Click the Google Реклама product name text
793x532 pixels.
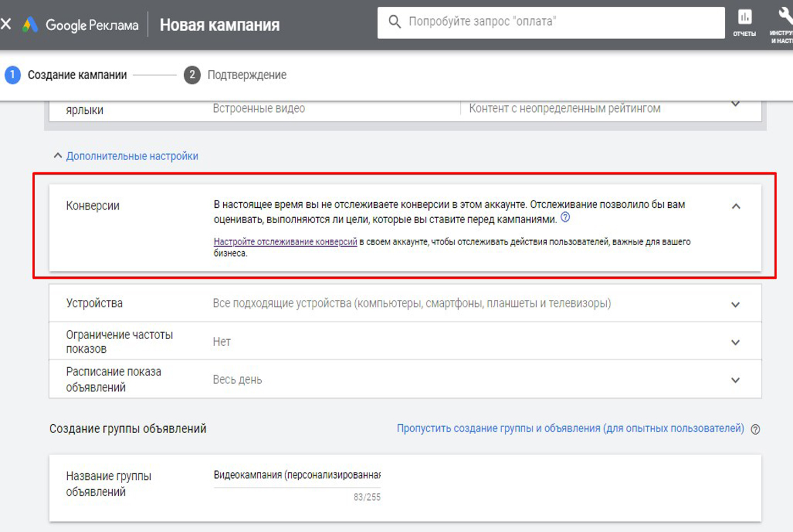pos(92,25)
